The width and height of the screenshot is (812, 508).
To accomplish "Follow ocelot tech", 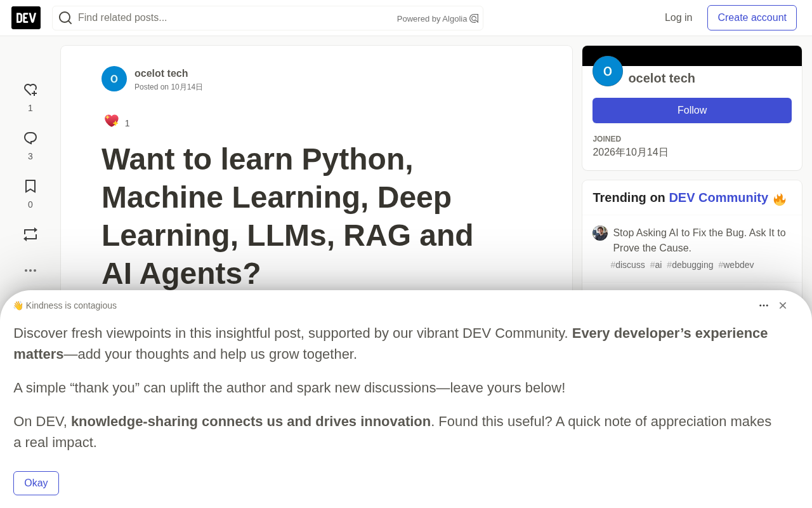I will (x=692, y=110).
